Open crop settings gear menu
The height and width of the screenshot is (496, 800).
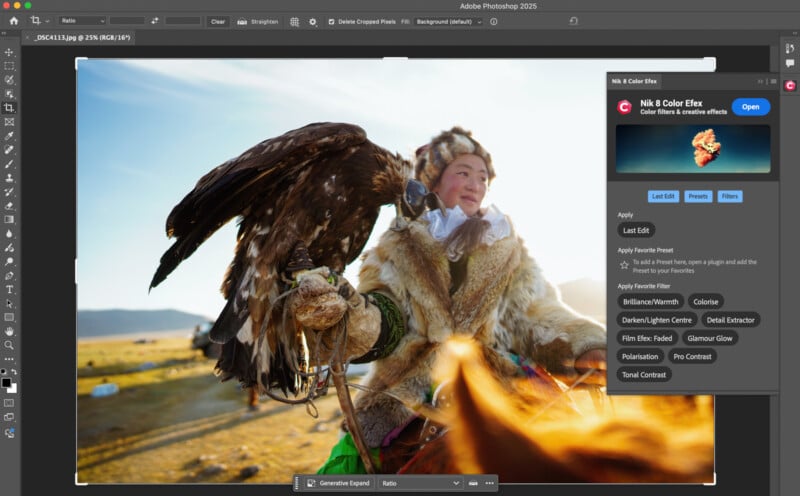[312, 21]
